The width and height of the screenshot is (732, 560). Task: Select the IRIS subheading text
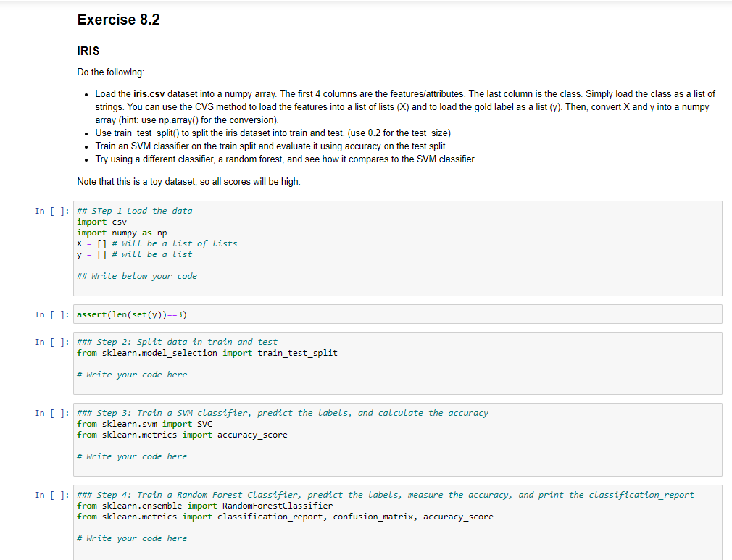(x=87, y=51)
